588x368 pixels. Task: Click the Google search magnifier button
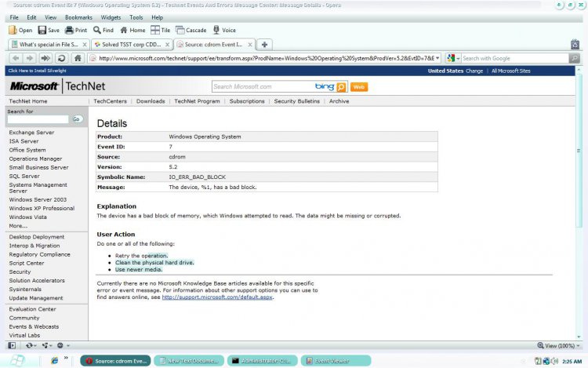coord(574,58)
